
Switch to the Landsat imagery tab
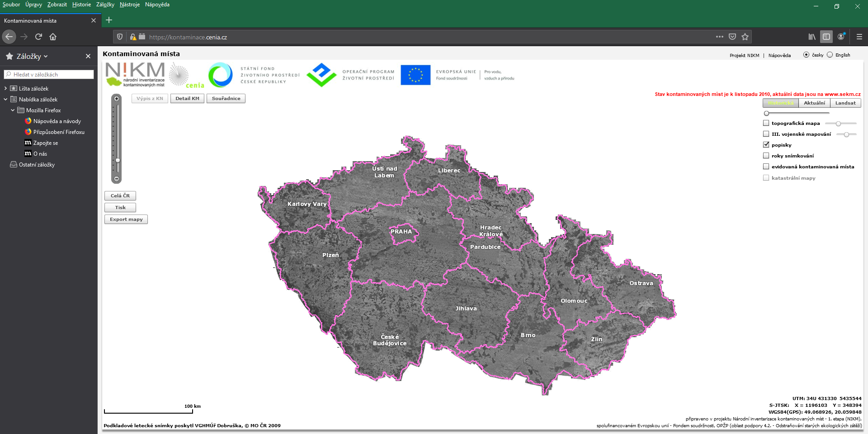point(845,103)
